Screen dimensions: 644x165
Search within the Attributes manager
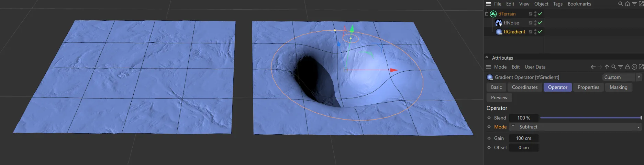(x=614, y=67)
